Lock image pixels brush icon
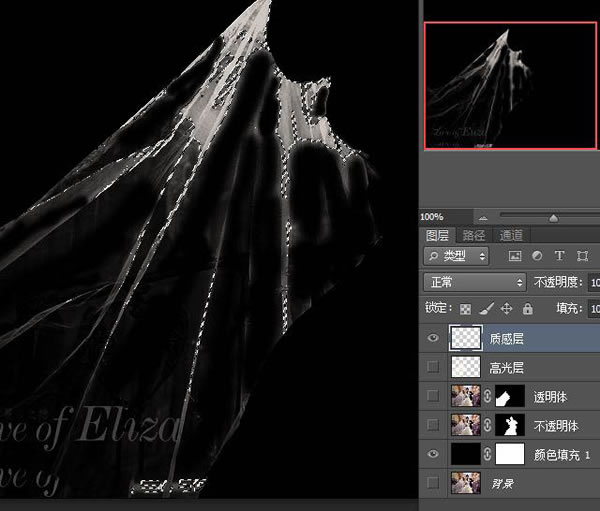600x511 pixels. click(486, 309)
